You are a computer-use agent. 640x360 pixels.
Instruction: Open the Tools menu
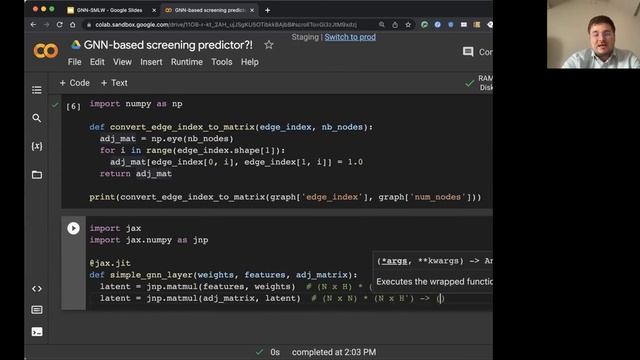point(222,62)
